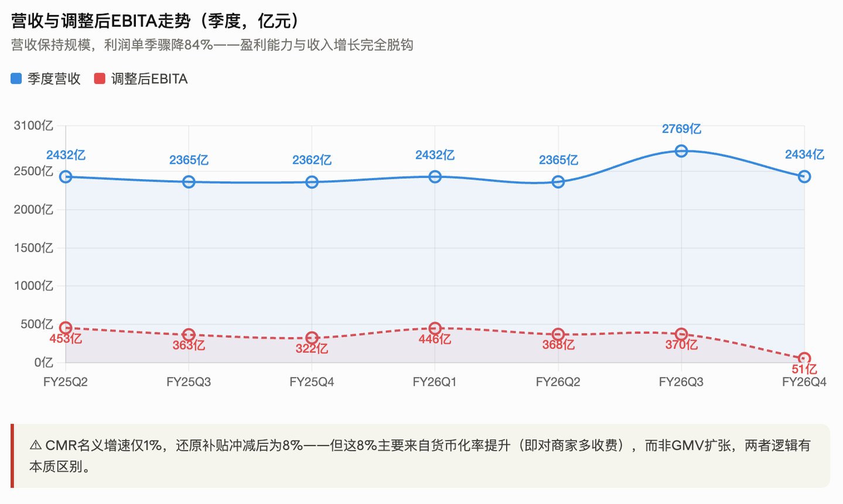Click the 322亿 EBITA label
Screen dimensions: 843x504
coord(312,349)
